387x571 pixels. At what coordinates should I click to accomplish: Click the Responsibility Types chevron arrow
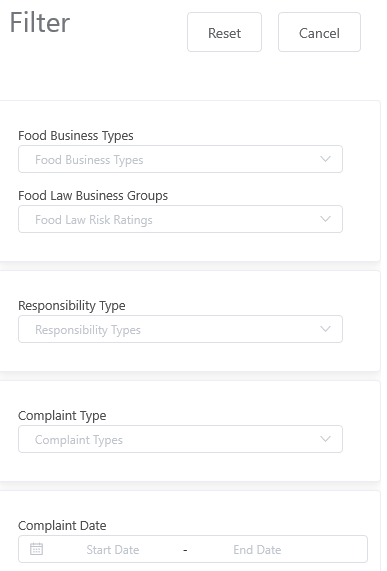pyautogui.click(x=325, y=329)
